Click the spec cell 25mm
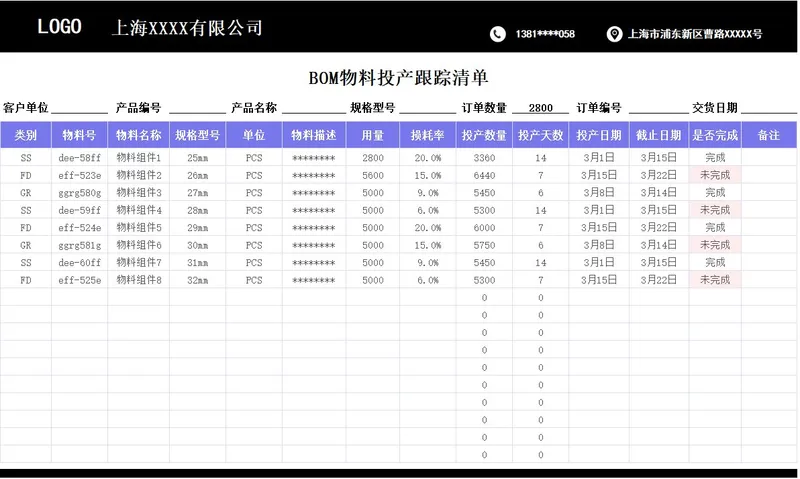This screenshot has width=800, height=479. click(197, 158)
